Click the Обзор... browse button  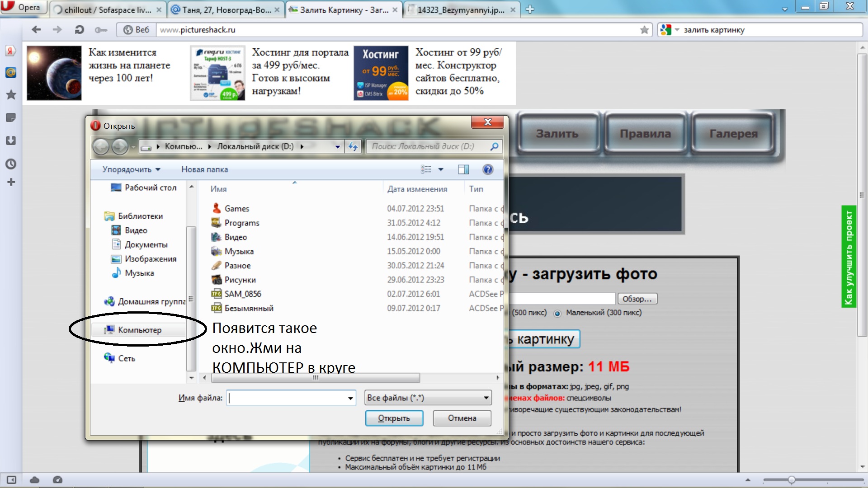click(x=637, y=299)
